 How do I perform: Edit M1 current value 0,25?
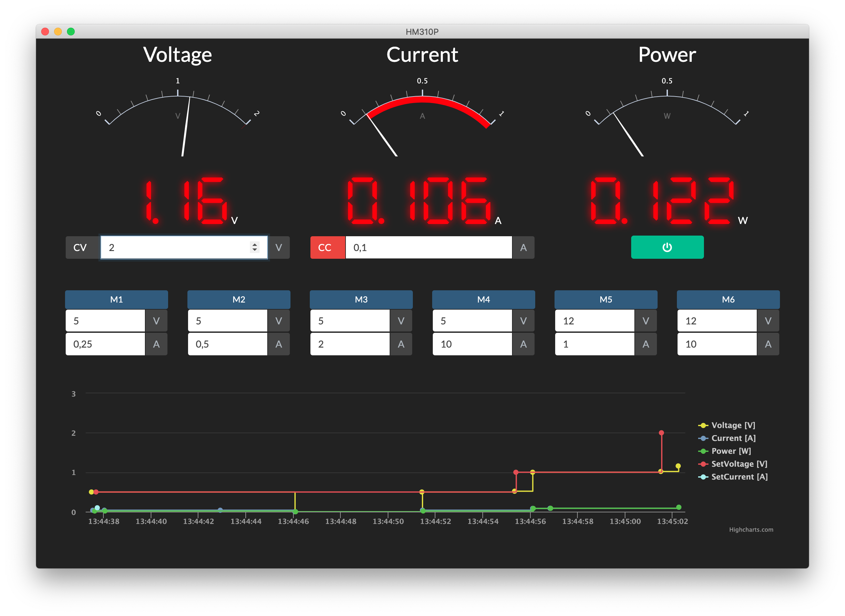(x=105, y=344)
